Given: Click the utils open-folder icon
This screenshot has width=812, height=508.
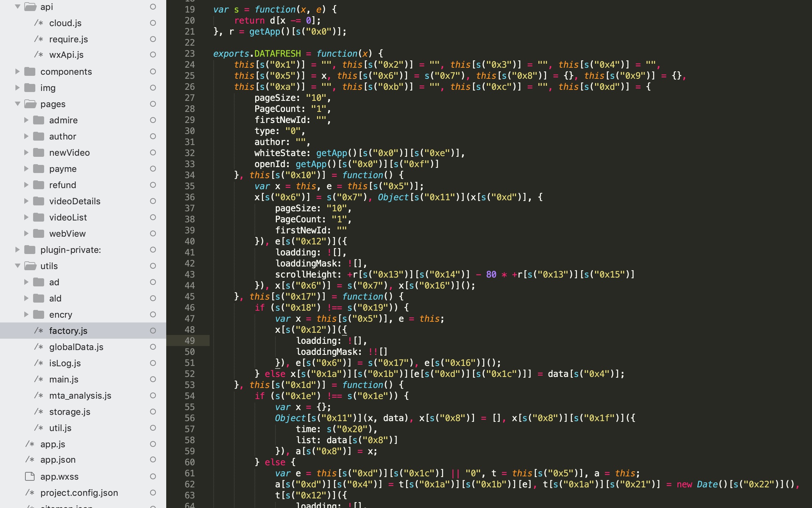Looking at the screenshot, I should [x=30, y=266].
